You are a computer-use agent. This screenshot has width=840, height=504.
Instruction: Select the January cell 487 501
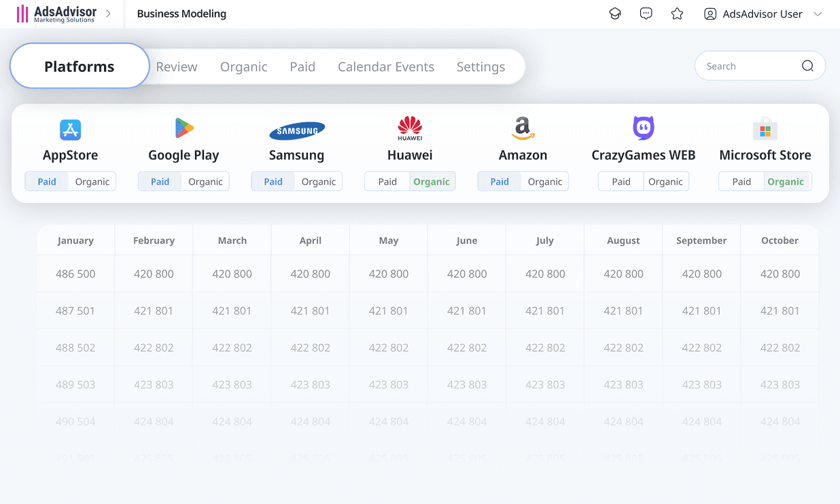tap(75, 310)
